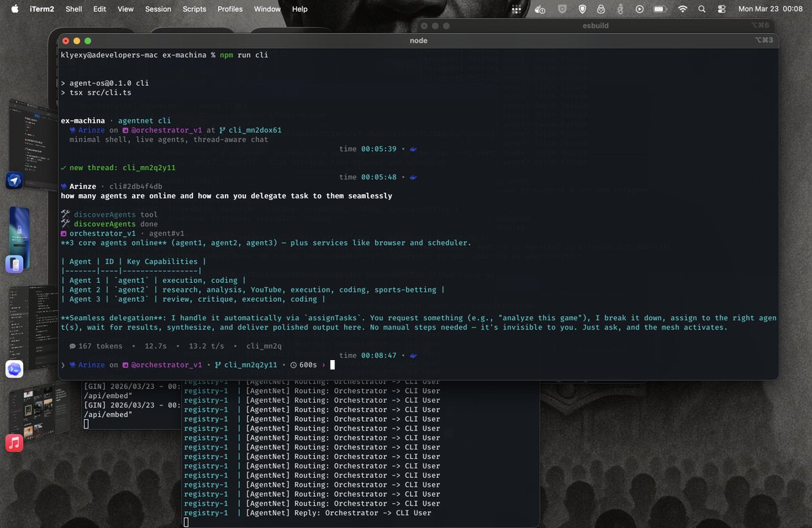This screenshot has width=812, height=528.
Task: Click the blue terminal-bubble app icon in Stage Manager
Action: click(x=14, y=369)
